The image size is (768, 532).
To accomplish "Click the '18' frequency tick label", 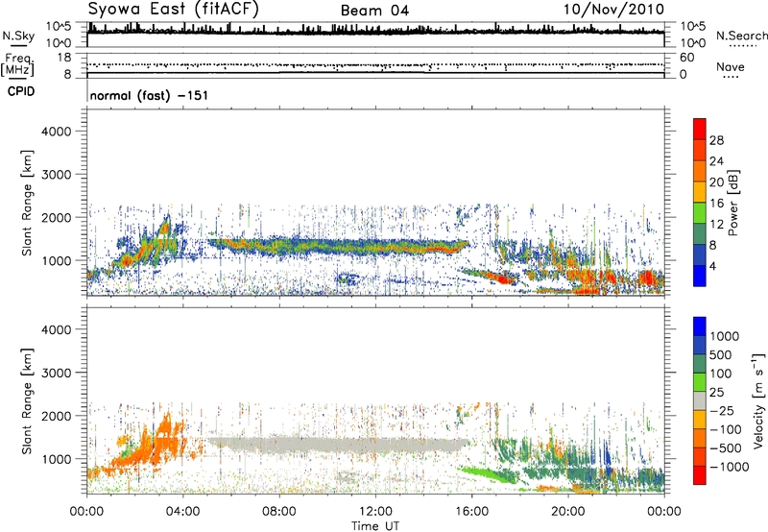I will coord(64,58).
